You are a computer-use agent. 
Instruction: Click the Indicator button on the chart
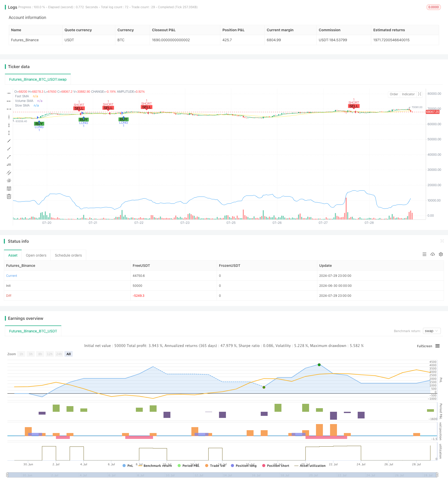pos(408,94)
